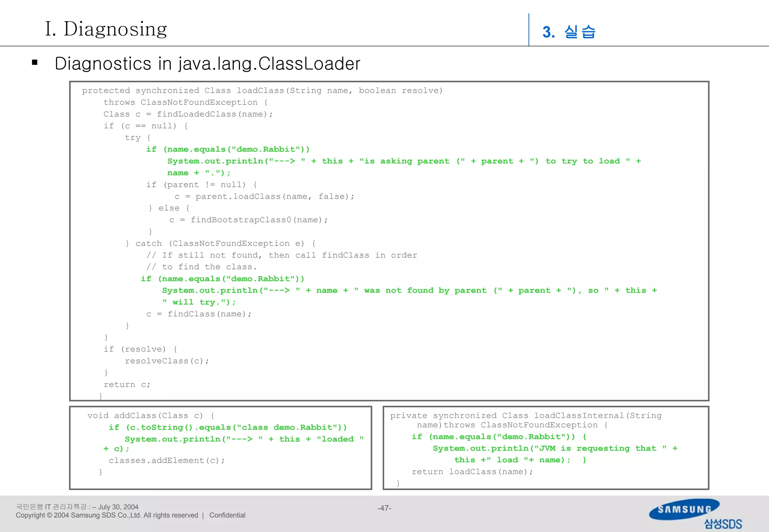Click the 'Confidential' footer text
The image size is (769, 532).
point(227,515)
